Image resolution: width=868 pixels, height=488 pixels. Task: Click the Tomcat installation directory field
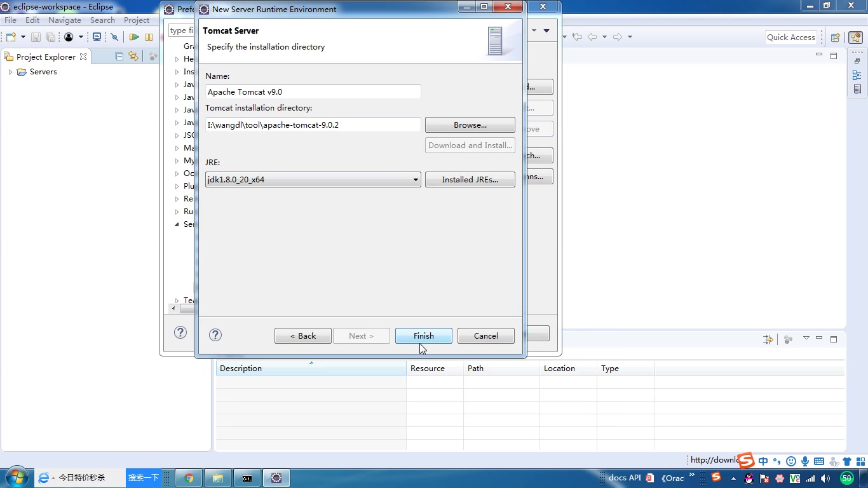pos(313,125)
